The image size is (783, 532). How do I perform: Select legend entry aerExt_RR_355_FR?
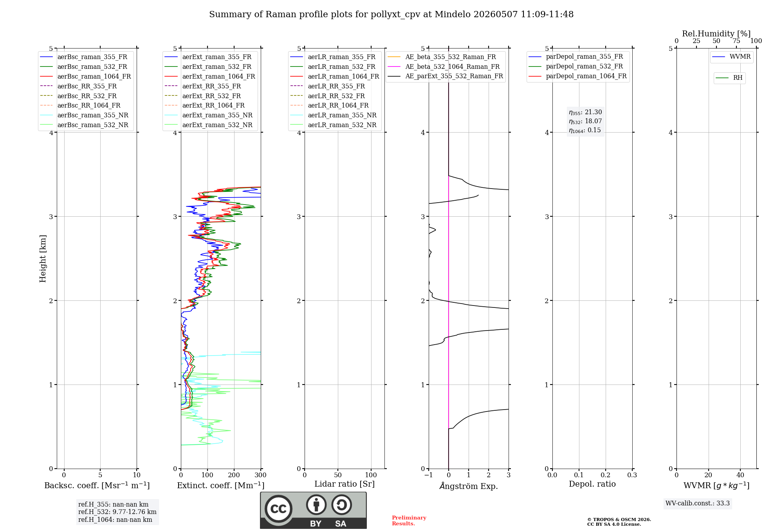(x=203, y=86)
